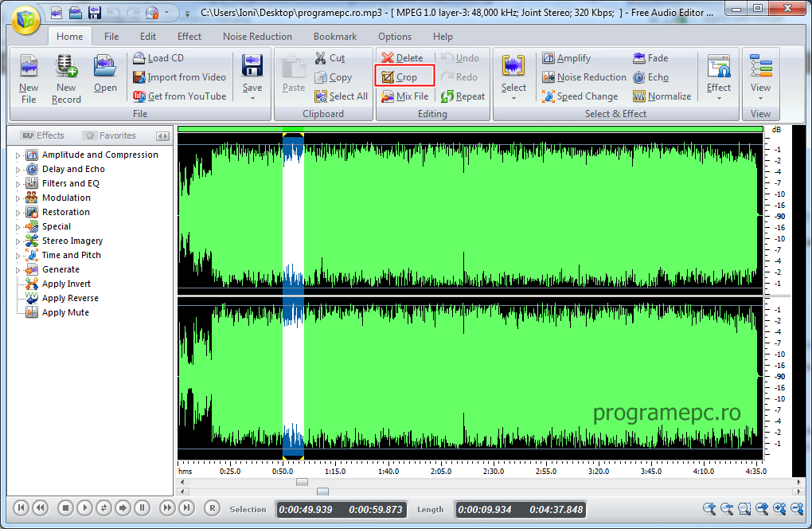This screenshot has width=812, height=529.
Task: Expand Amplitude and Compression category
Action: point(18,155)
